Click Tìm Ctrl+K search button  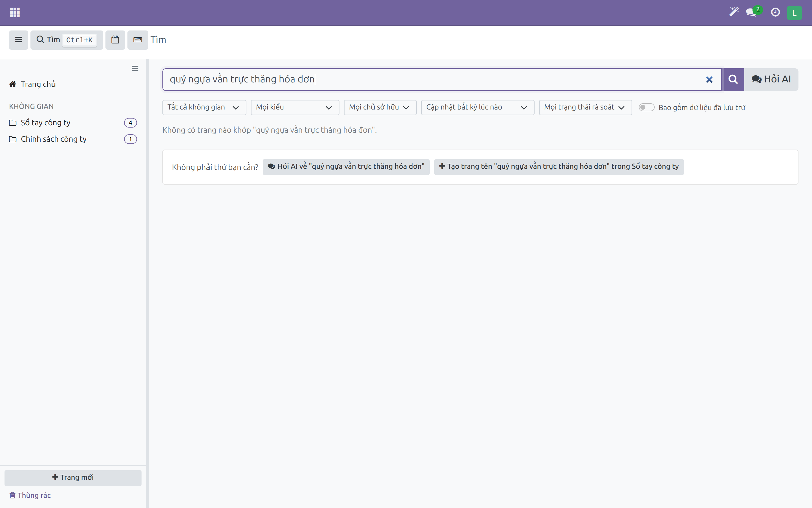[x=67, y=40]
